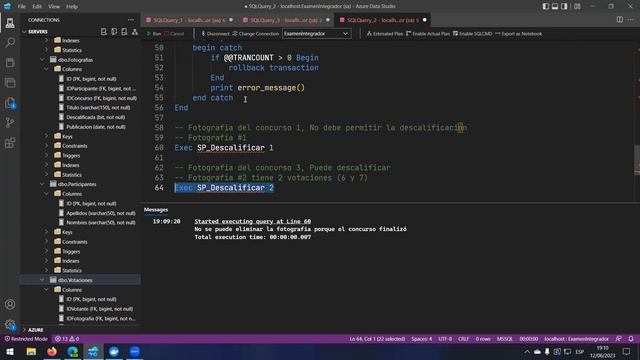The image size is (640, 360).
Task: Click 'Spaces: 4' indentation in status bar
Action: tap(421, 339)
